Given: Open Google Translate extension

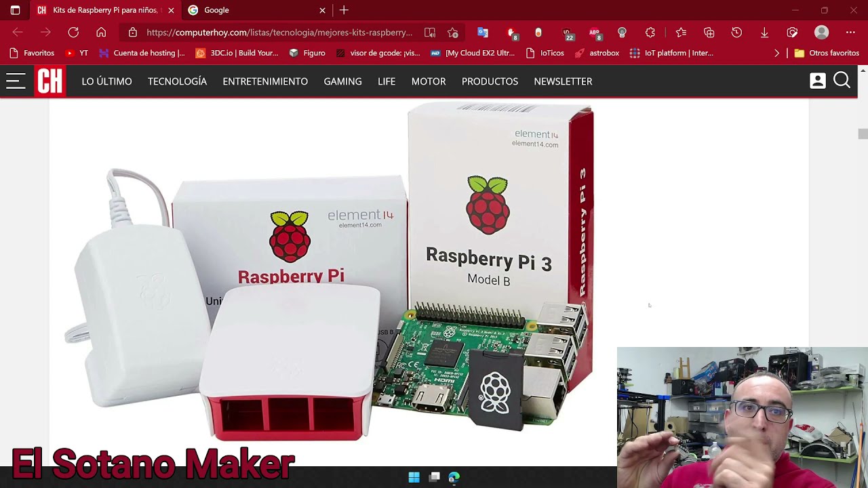Looking at the screenshot, I should 483,33.
